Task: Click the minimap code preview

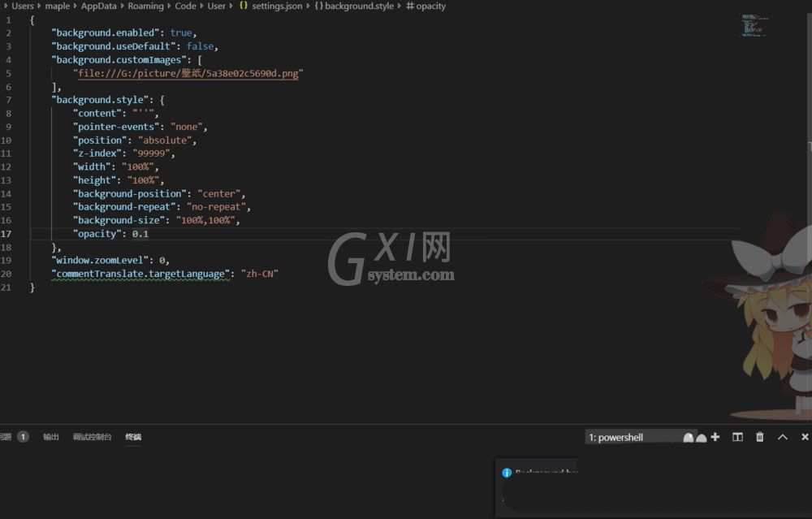Action: [x=753, y=25]
